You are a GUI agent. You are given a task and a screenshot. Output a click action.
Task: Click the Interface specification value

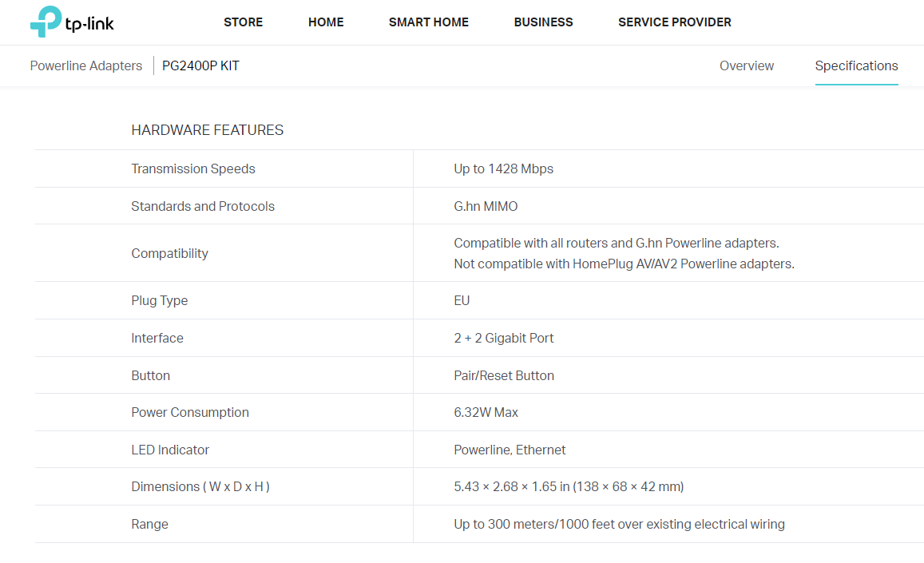[503, 338]
